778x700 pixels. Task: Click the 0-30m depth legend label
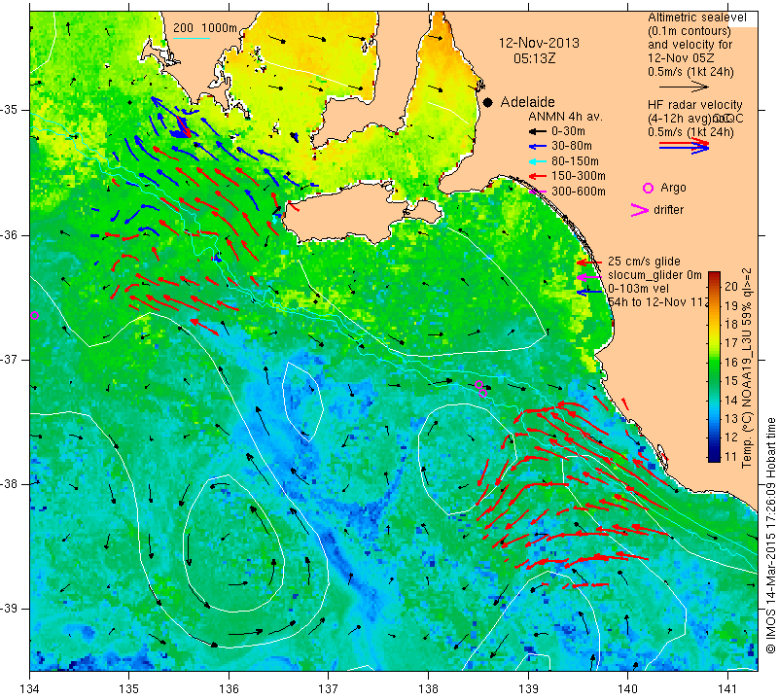click(568, 131)
